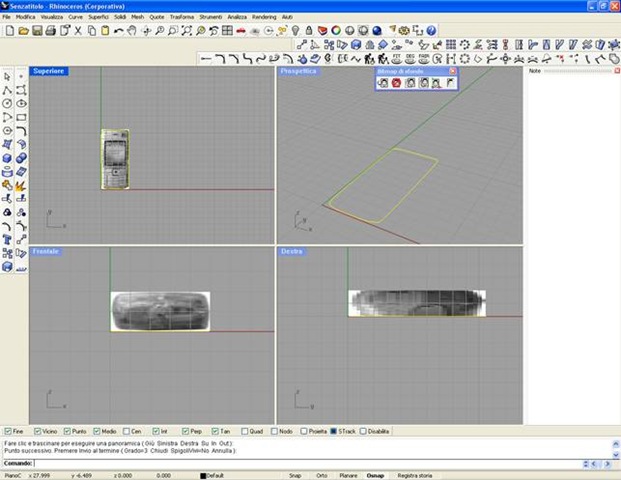Select the Explode tool in left toolbar
The width and height of the screenshot is (621, 480).
click(20, 185)
